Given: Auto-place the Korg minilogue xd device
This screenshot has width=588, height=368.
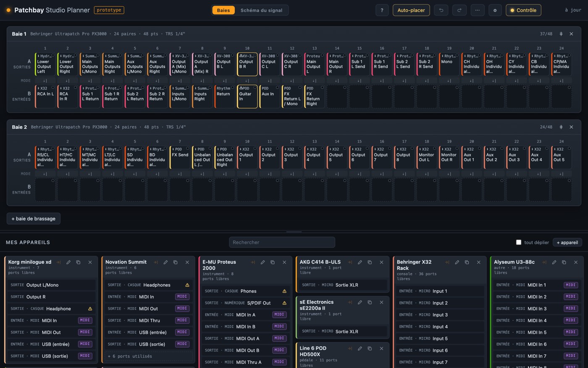Looking at the screenshot, I should point(58,262).
